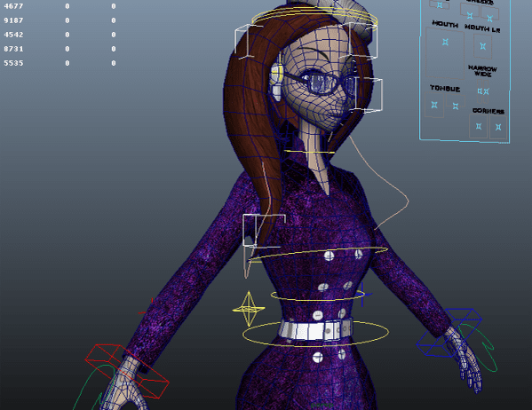
Task: Select the MOUTH LR control handle
Action: 482,46
